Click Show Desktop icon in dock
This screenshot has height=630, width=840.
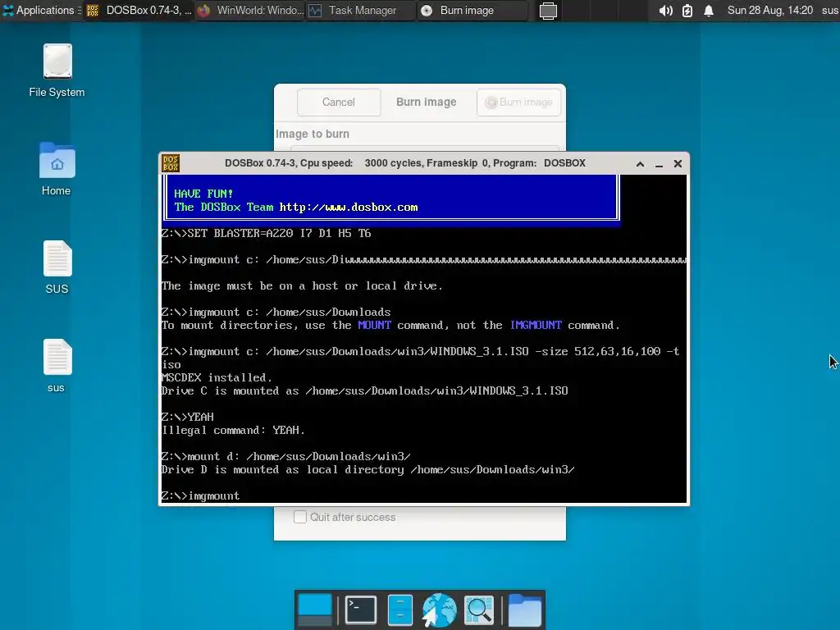pos(314,610)
